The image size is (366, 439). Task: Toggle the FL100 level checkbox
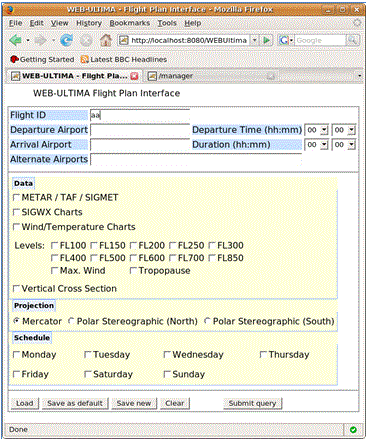tap(54, 246)
